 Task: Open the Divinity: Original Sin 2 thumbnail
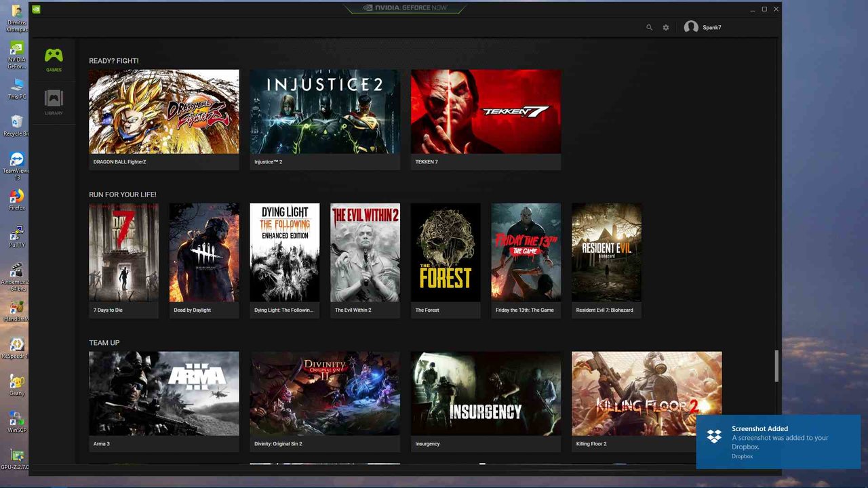[x=325, y=393]
